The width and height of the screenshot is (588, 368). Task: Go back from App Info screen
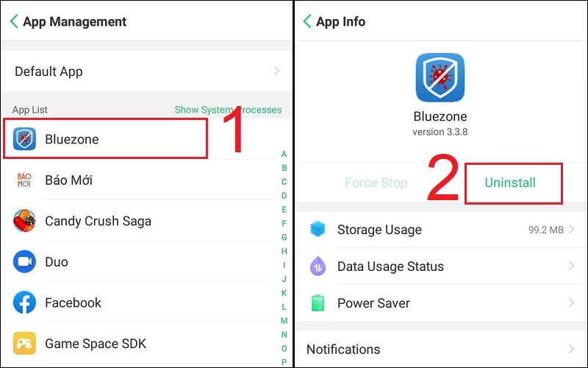point(307,21)
